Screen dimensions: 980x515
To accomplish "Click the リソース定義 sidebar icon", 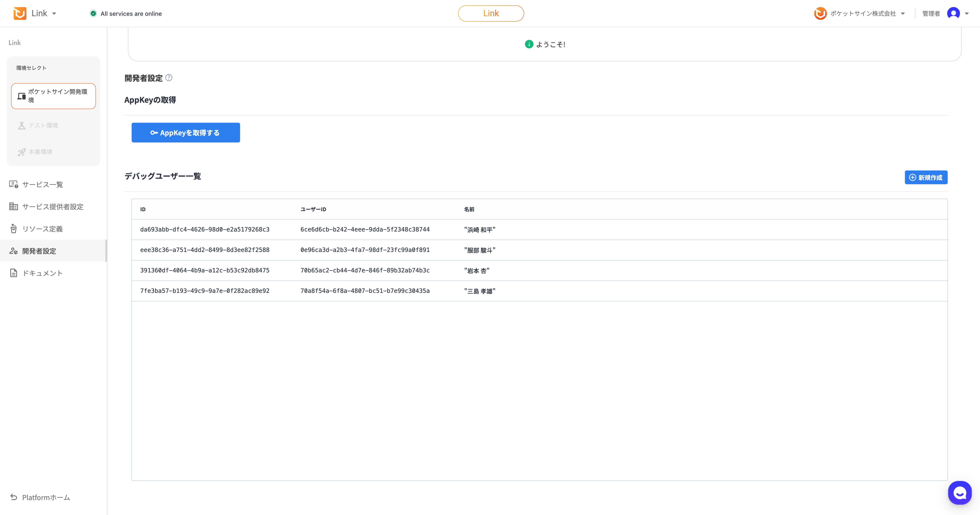I will pos(14,229).
